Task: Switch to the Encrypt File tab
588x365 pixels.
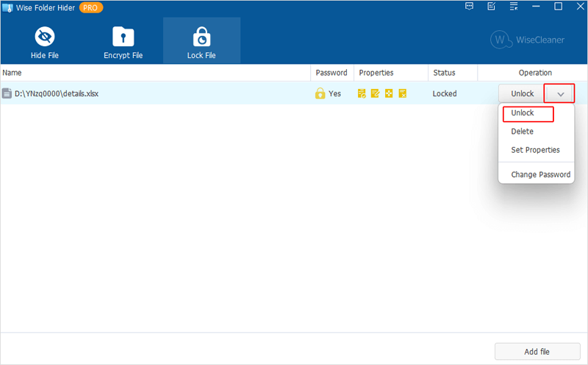Action: click(123, 43)
